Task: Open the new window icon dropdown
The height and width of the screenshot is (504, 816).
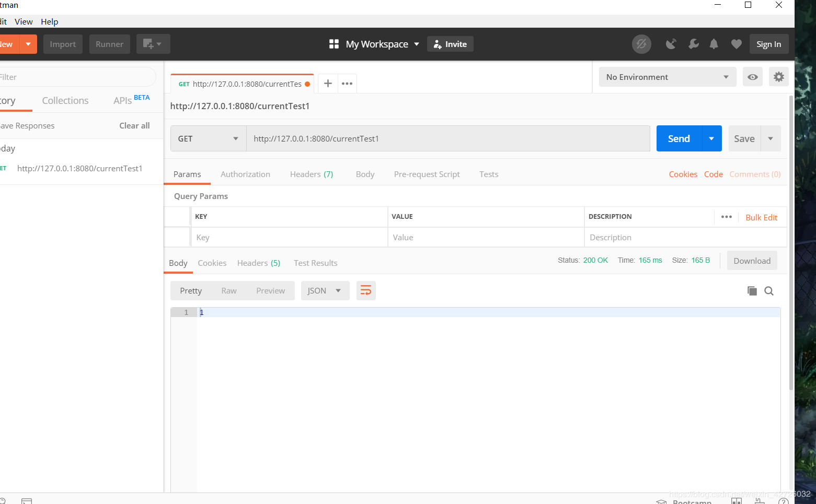Action: [x=153, y=44]
